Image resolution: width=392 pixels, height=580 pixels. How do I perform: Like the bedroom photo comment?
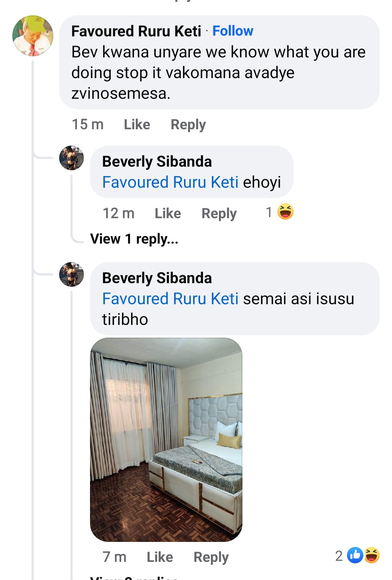(x=160, y=557)
